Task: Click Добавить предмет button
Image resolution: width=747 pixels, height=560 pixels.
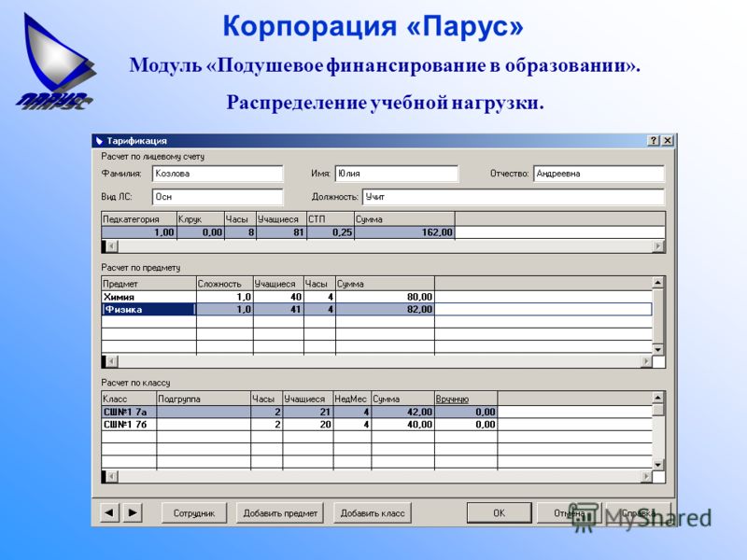Action: click(280, 512)
